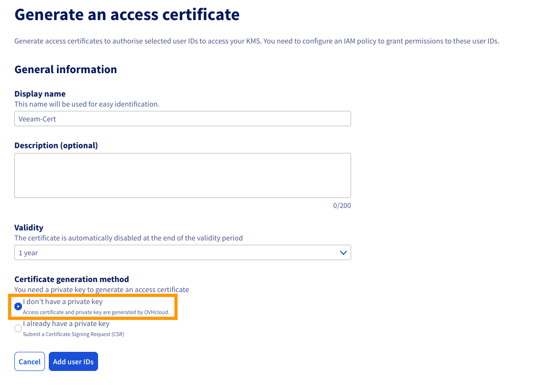
Task: Click the Cancel button
Action: pyautogui.click(x=29, y=361)
